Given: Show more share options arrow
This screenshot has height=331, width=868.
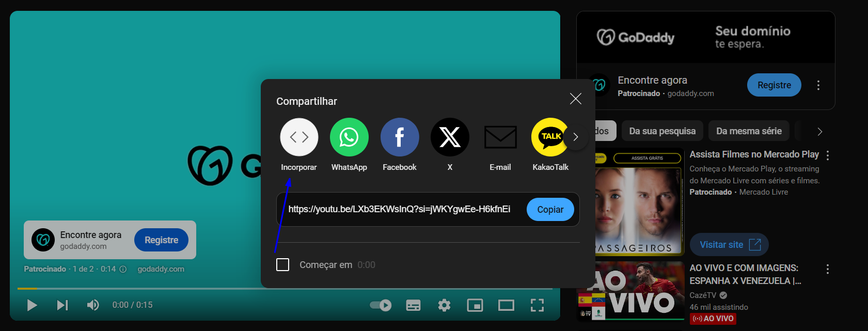Looking at the screenshot, I should 576,137.
